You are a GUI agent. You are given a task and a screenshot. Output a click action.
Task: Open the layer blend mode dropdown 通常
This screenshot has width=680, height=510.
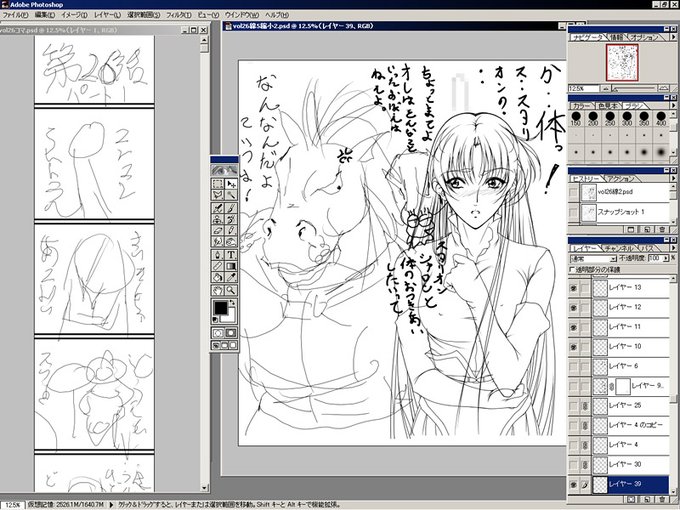coord(593,258)
